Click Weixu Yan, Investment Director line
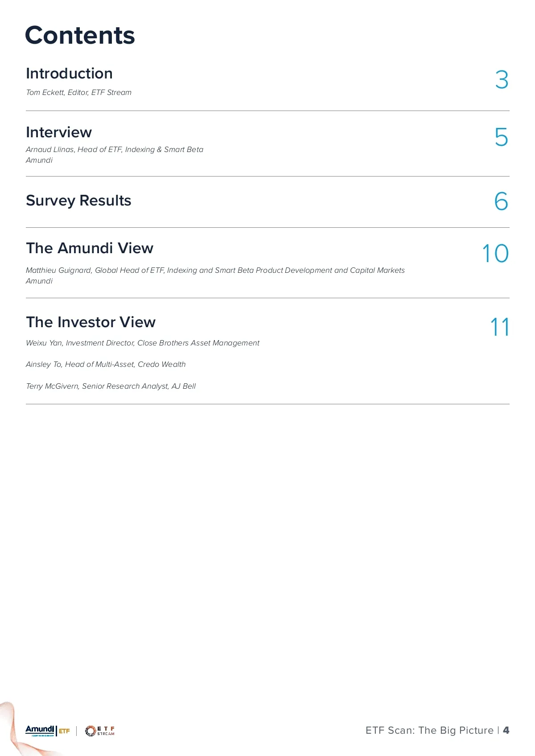The width and height of the screenshot is (535, 756). click(143, 343)
